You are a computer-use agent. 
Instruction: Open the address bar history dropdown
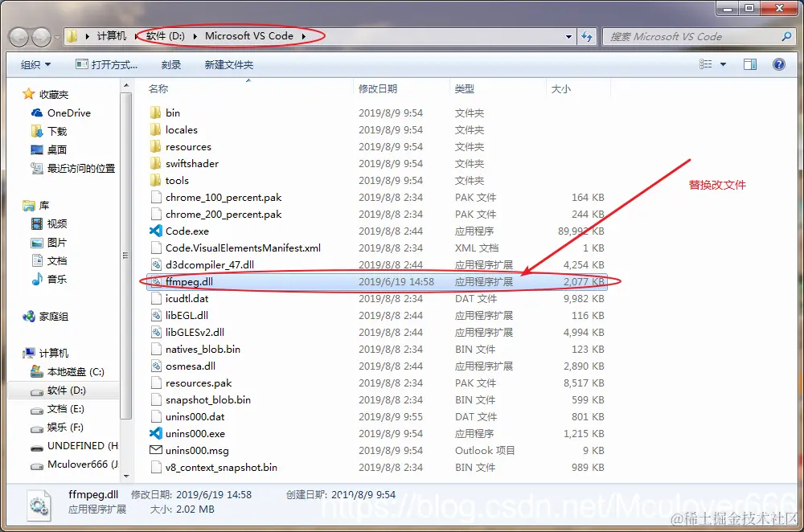[568, 37]
